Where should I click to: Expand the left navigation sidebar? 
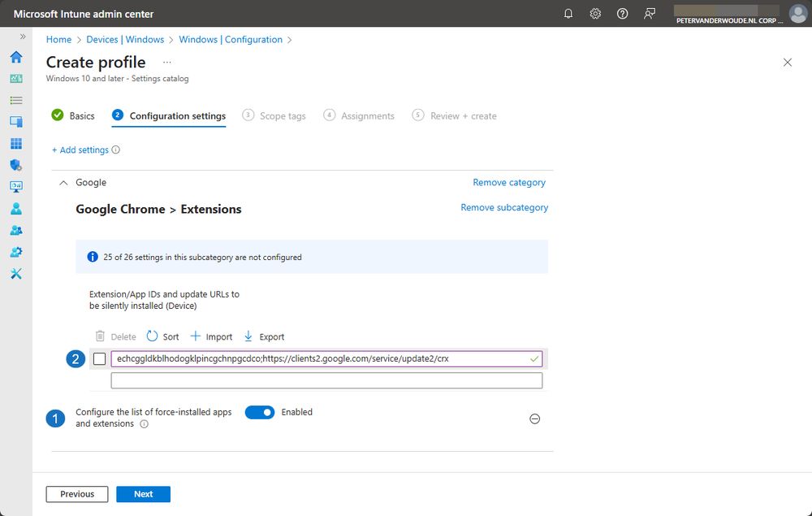22,37
